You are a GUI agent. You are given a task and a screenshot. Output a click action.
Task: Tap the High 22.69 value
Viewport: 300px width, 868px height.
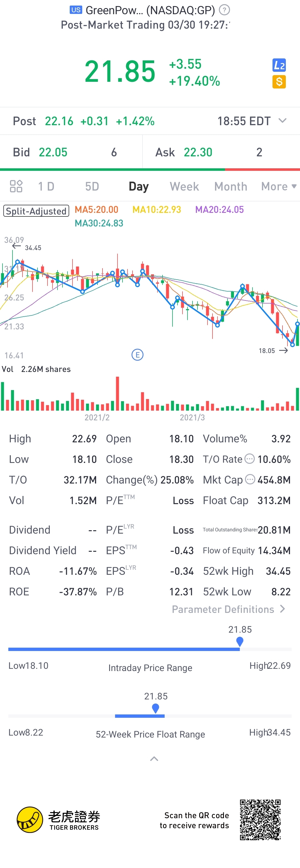point(84,439)
